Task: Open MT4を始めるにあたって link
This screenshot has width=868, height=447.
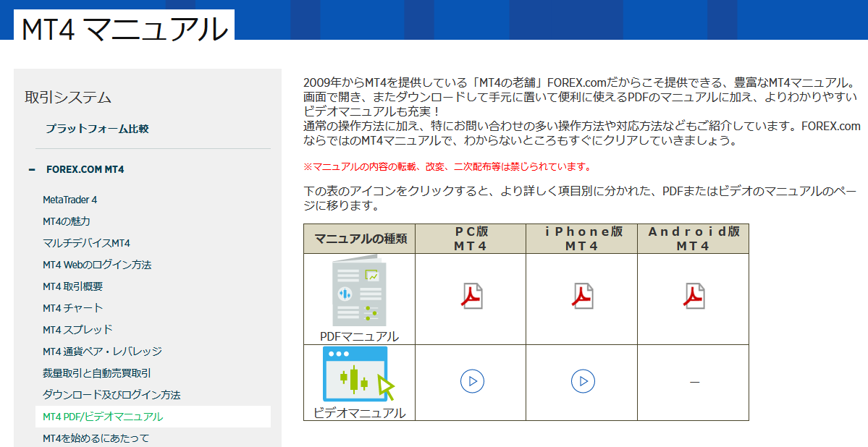Action: tap(96, 438)
